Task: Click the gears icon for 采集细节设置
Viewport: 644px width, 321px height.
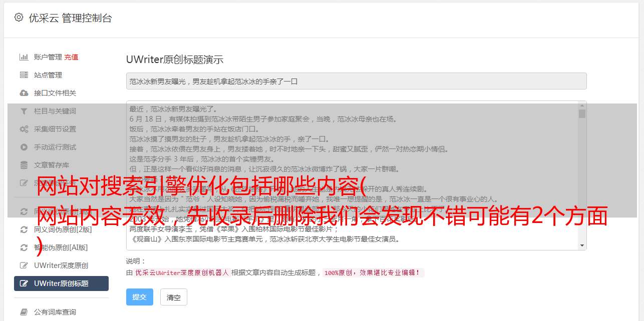Action: [x=24, y=129]
